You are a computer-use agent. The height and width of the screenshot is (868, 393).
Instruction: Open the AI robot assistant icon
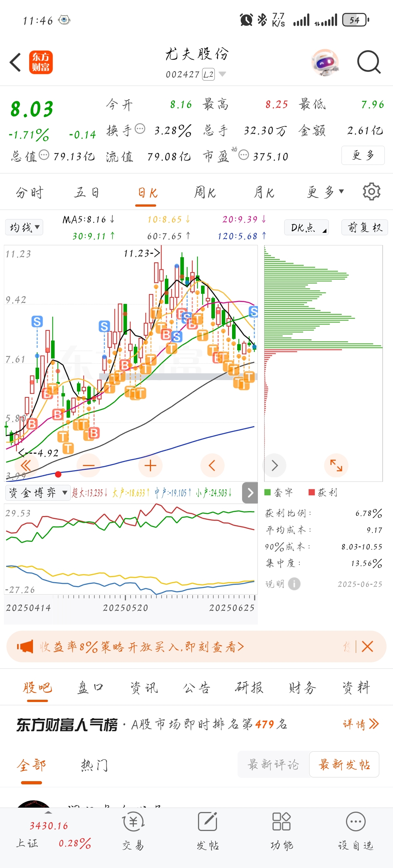coord(325,62)
